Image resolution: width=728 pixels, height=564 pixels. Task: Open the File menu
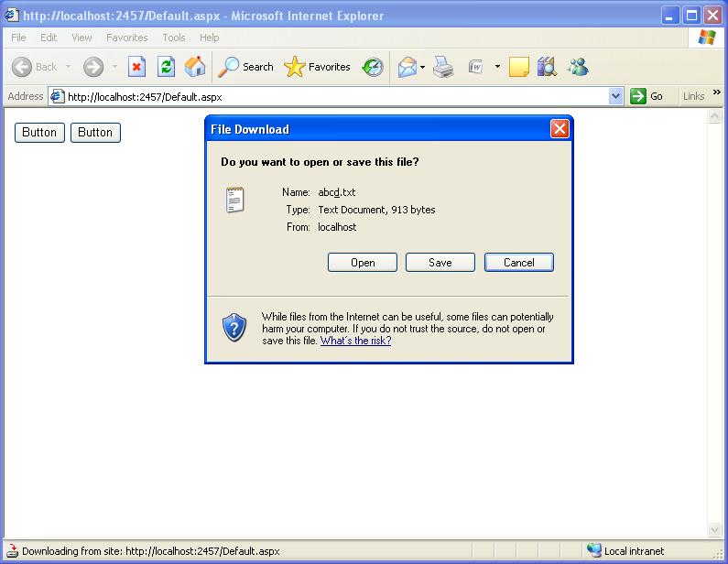point(18,38)
